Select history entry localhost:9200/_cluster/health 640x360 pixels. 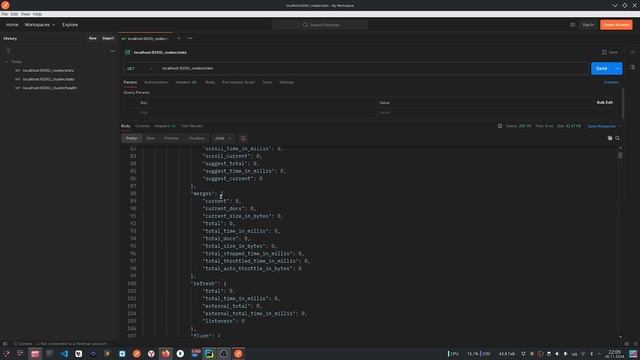(49, 88)
